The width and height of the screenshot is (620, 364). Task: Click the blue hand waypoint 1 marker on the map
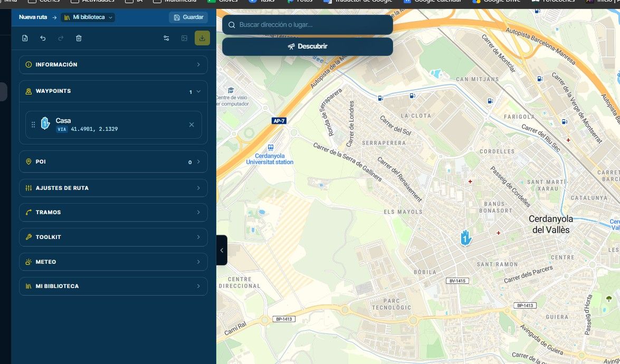[x=466, y=238]
